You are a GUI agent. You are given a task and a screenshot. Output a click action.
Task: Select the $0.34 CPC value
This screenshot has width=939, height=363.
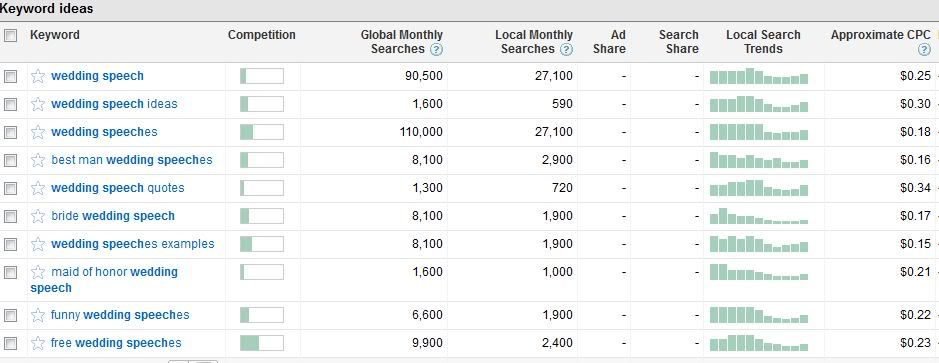pos(916,188)
